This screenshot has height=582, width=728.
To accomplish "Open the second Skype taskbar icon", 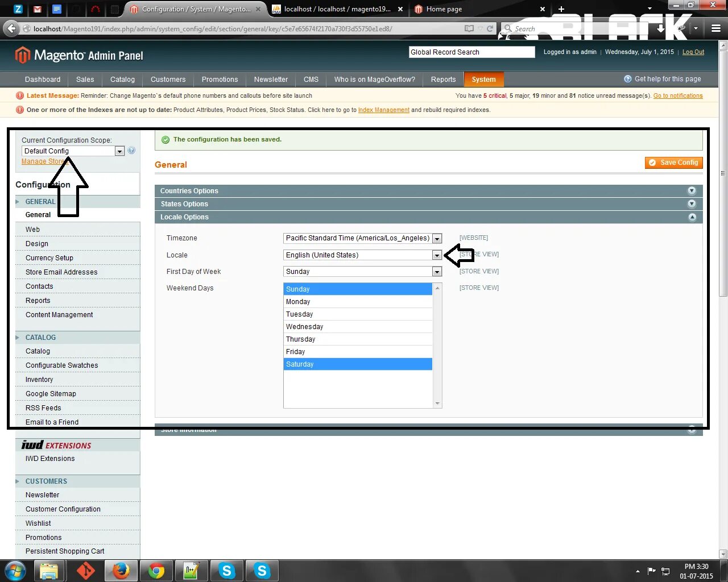I will (262, 571).
